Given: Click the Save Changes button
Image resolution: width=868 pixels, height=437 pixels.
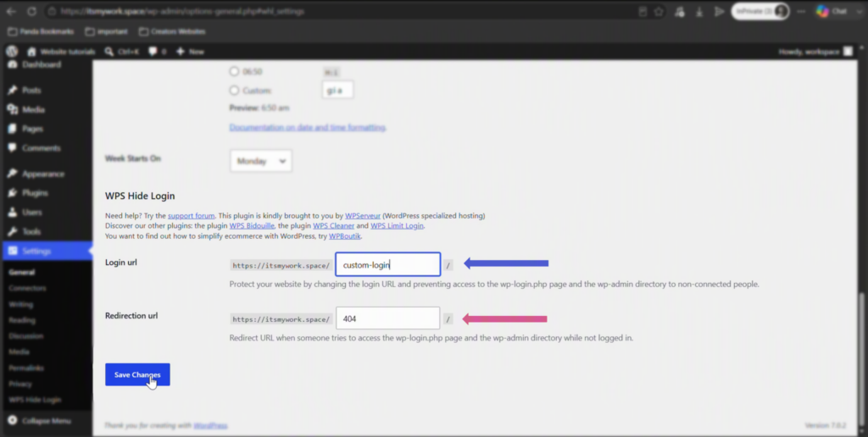Looking at the screenshot, I should 137,374.
